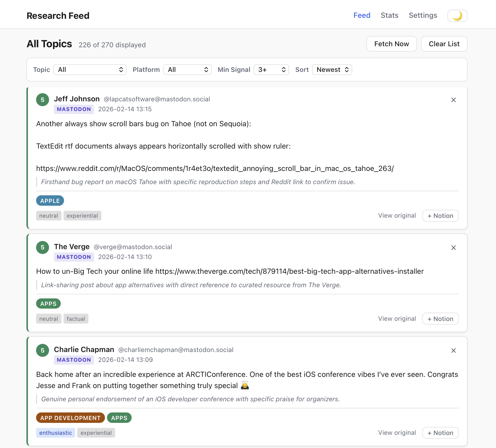Open the Platform filter dropdown

(188, 70)
